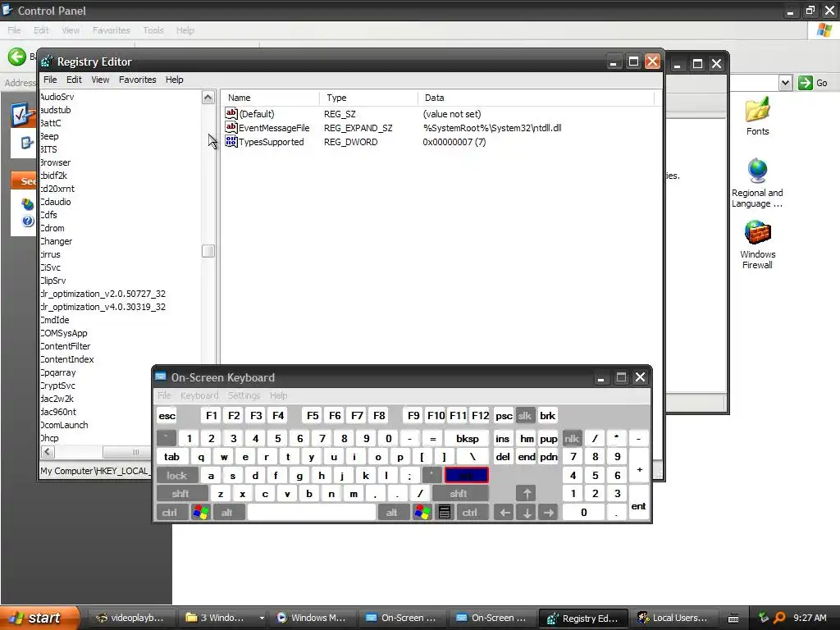840x630 pixels.
Task: Click the magnifier tray icon
Action: tap(779, 618)
